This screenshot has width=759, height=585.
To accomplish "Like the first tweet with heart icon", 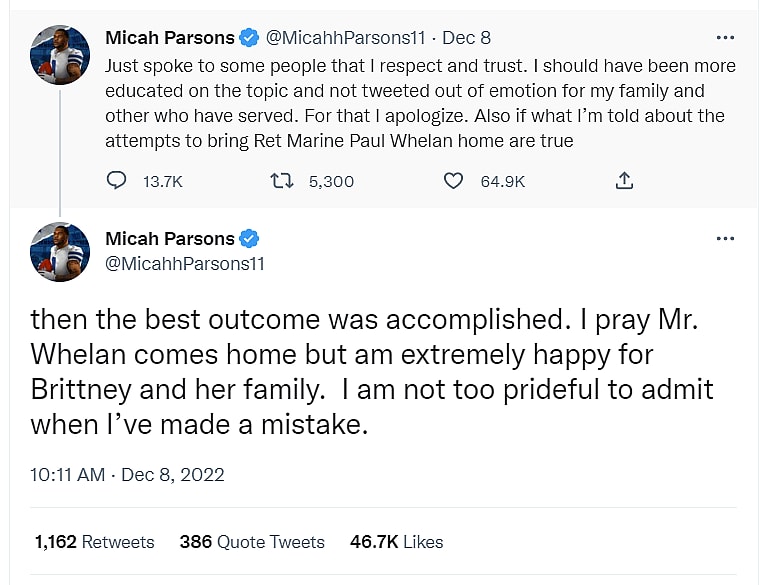I will pos(454,181).
